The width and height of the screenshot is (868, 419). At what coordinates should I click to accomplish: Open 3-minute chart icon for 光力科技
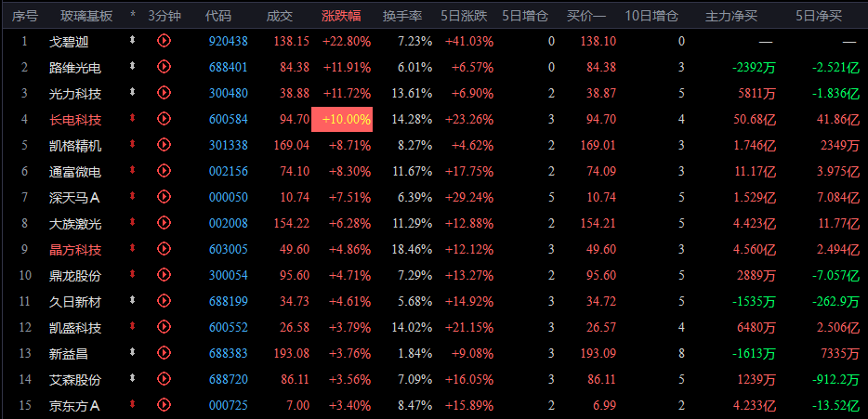coord(164,92)
